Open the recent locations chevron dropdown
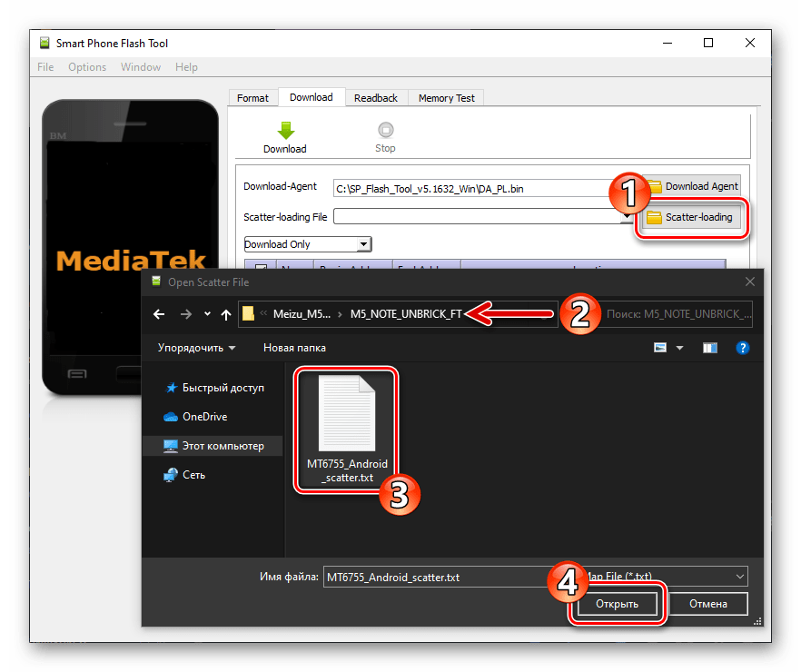This screenshot has height=672, width=801. point(207,314)
